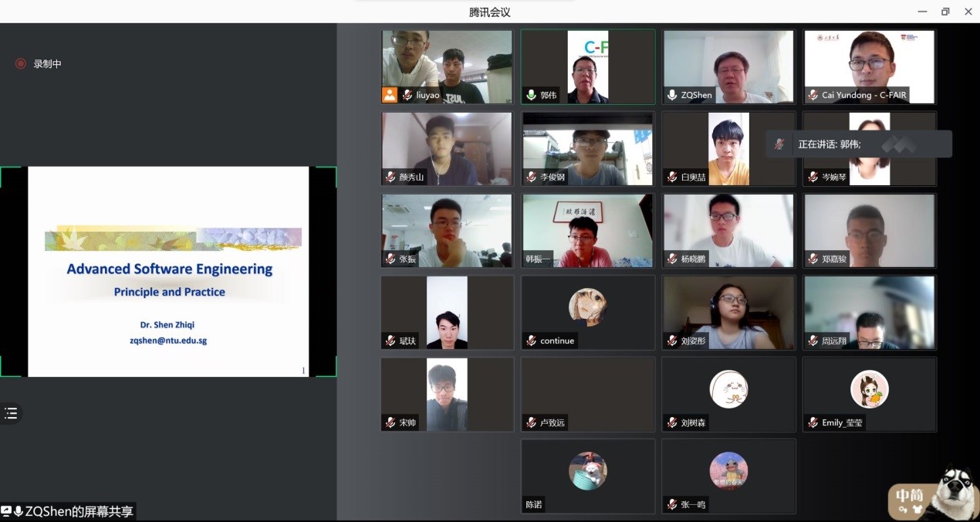Open the list menu icon on left edge
Screen dimensions: 980x522
click(11, 413)
